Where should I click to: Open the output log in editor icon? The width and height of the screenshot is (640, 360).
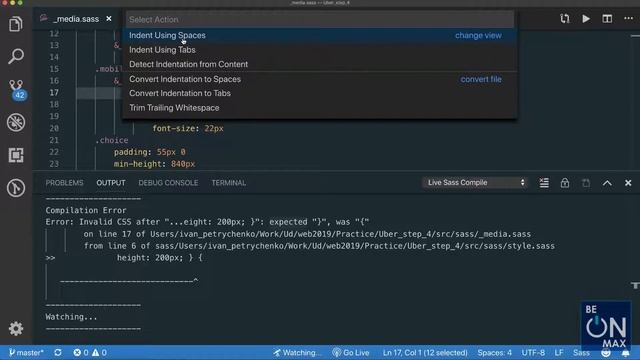click(586, 183)
